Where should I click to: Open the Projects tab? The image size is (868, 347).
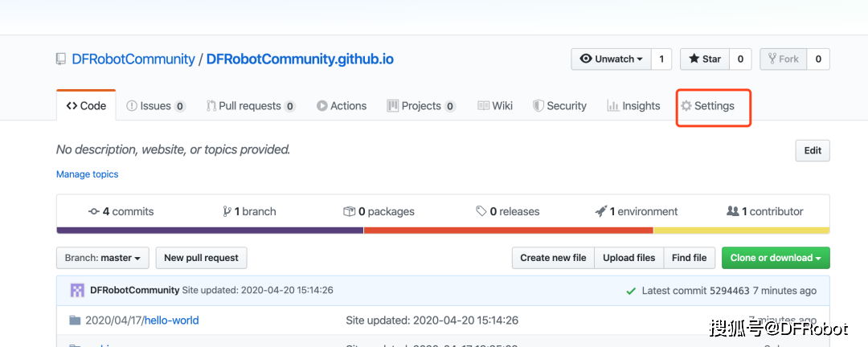pos(421,106)
